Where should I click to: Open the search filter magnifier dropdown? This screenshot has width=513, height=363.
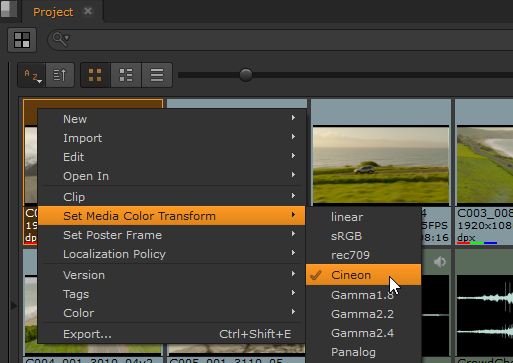click(x=61, y=39)
